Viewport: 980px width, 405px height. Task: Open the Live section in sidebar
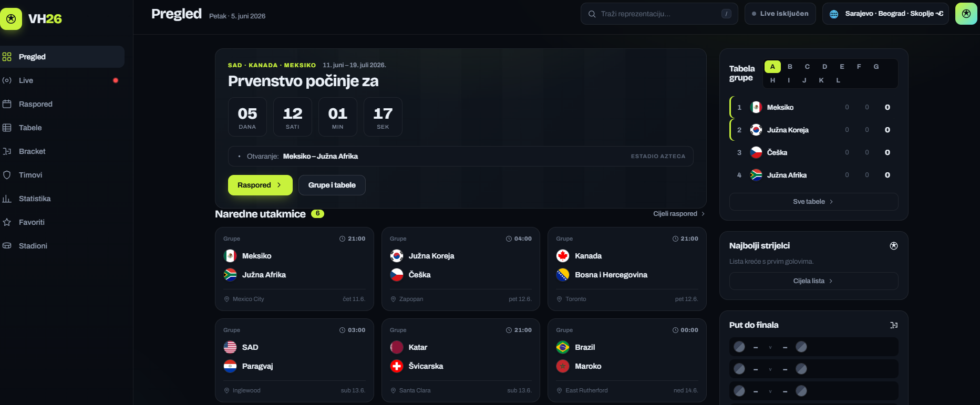click(62, 80)
